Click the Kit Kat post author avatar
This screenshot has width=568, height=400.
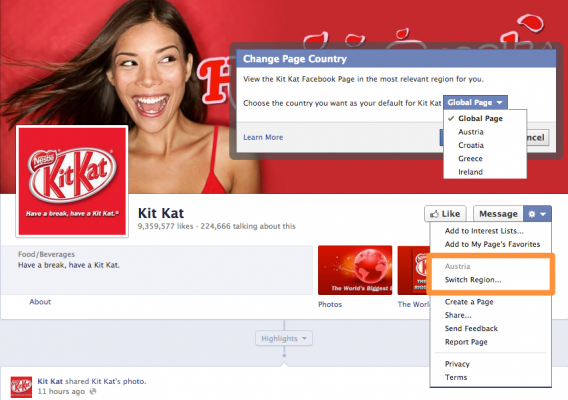(21, 387)
